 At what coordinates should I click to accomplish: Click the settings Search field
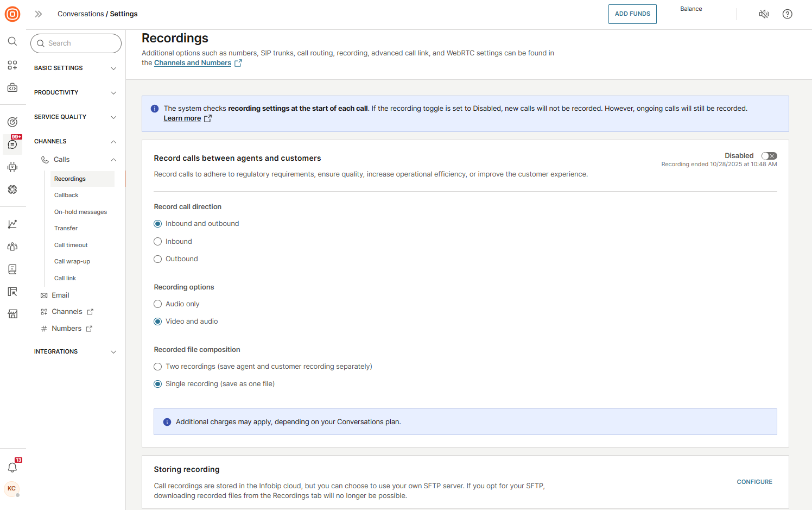[x=76, y=43]
